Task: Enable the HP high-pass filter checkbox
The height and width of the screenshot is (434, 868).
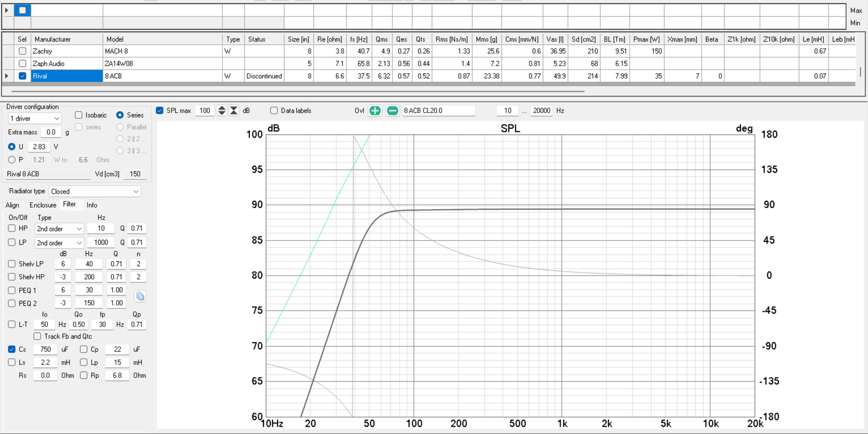Action: tap(12, 229)
